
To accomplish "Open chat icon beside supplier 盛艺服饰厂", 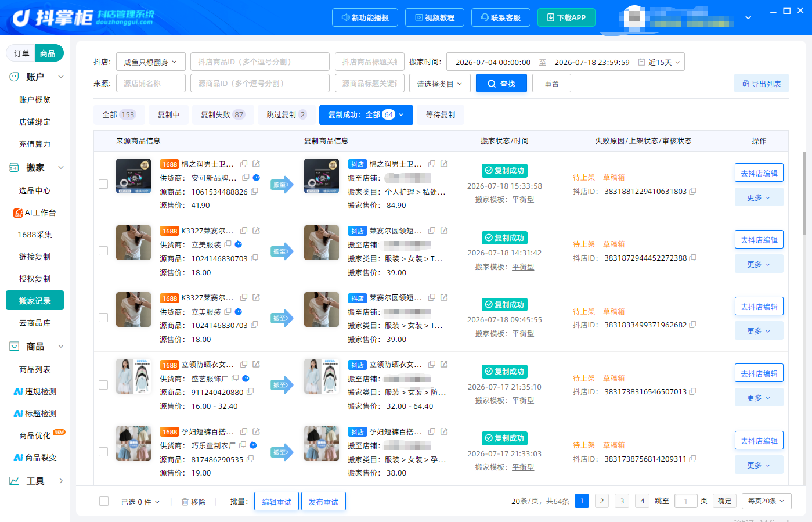I will point(246,378).
